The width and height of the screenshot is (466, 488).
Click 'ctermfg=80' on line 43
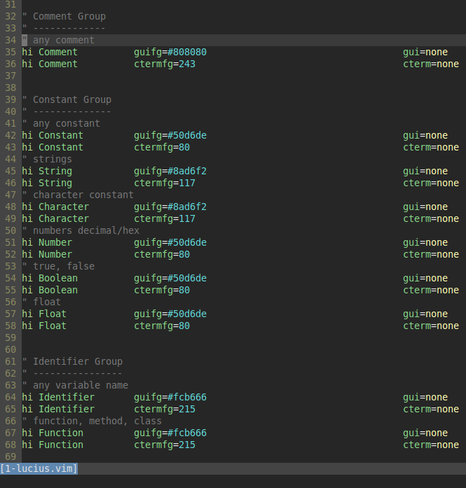click(162, 147)
